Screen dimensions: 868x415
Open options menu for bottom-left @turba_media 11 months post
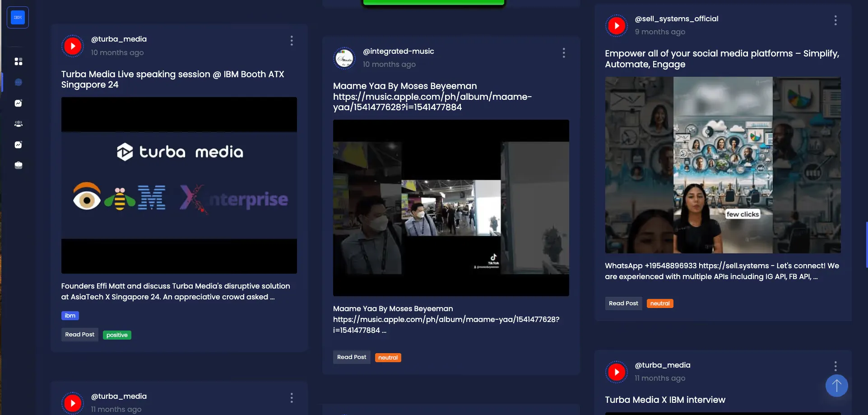click(x=292, y=398)
